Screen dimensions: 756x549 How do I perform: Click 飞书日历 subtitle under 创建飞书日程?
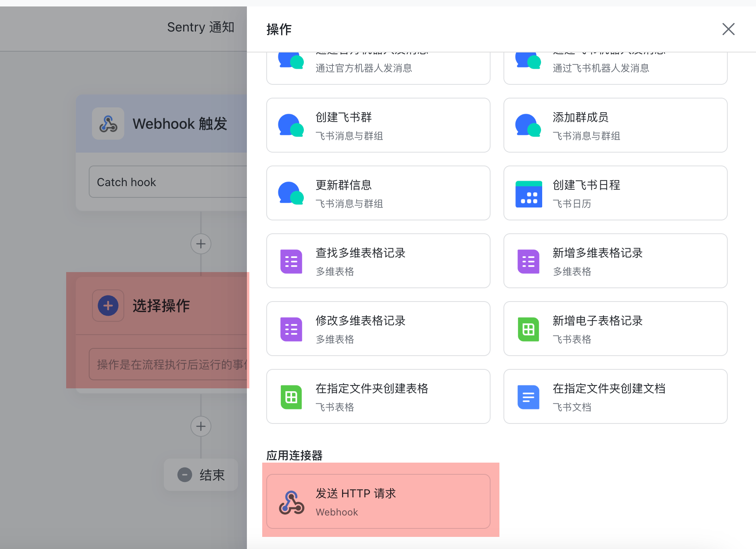572,203
